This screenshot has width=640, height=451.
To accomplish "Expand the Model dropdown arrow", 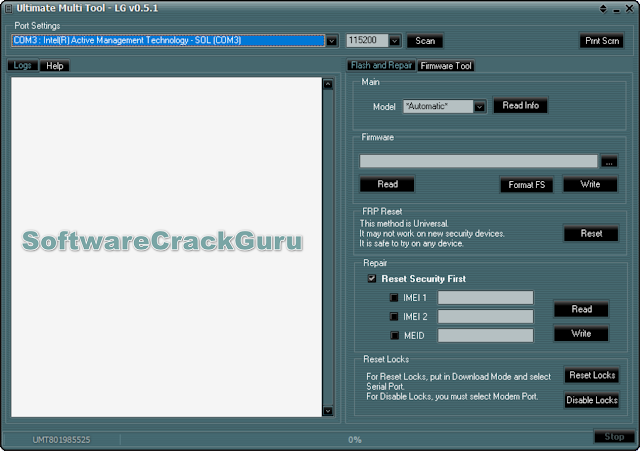I will [480, 107].
